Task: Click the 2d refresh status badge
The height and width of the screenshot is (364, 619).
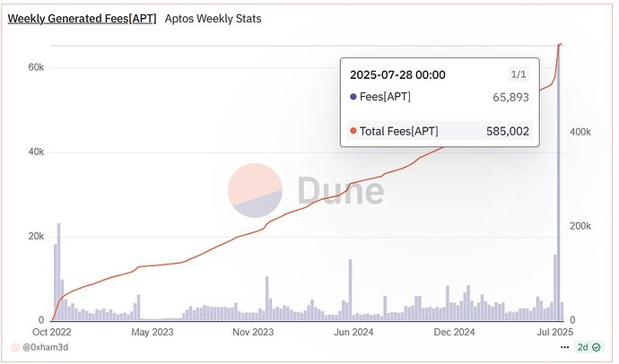Action: pyautogui.click(x=588, y=347)
